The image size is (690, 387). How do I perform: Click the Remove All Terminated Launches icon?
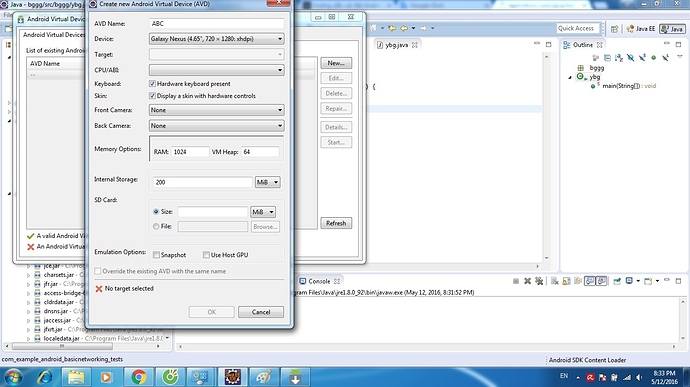tap(539, 281)
